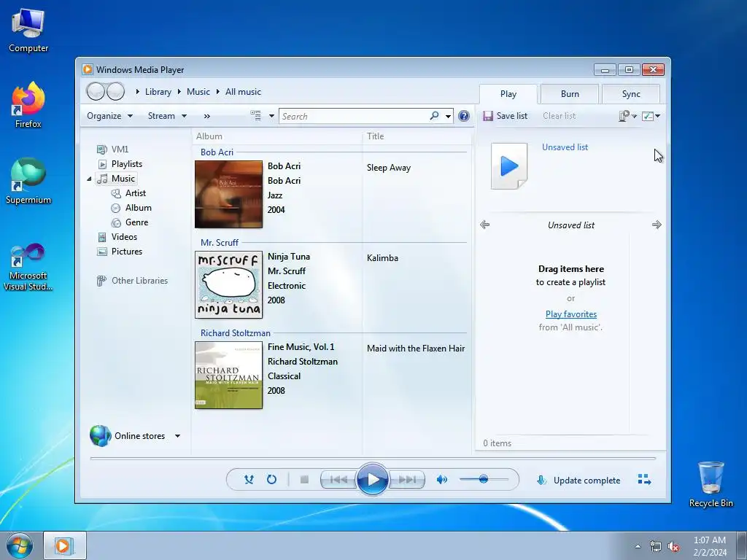
Task: Click Music in the breadcrumb
Action: 198,92
